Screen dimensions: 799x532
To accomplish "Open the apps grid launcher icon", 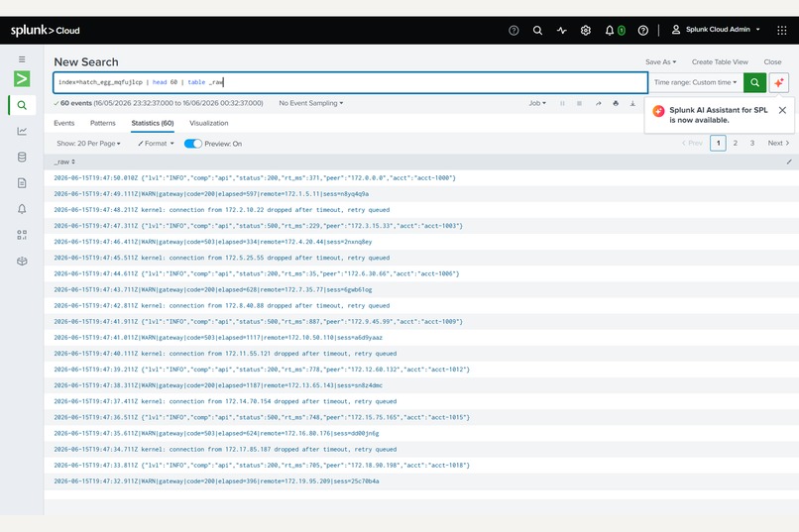I will (782, 31).
